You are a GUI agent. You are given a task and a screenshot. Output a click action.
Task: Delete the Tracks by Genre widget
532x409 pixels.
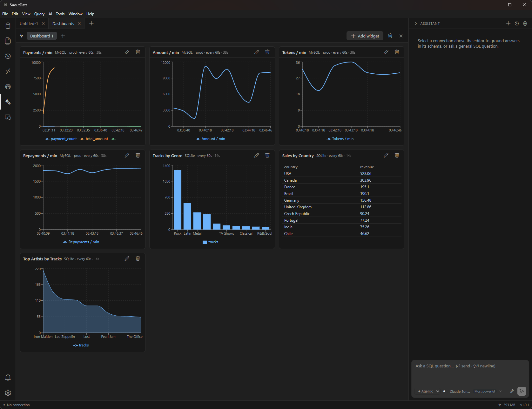[267, 155]
